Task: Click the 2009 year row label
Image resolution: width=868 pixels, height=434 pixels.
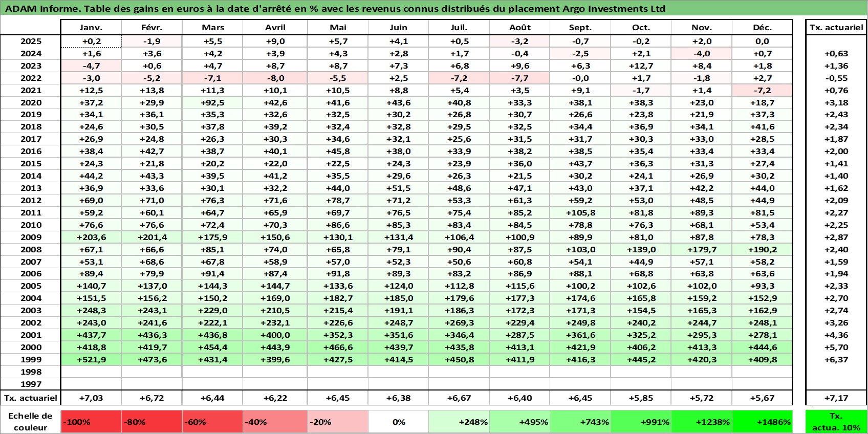Action: click(x=31, y=237)
